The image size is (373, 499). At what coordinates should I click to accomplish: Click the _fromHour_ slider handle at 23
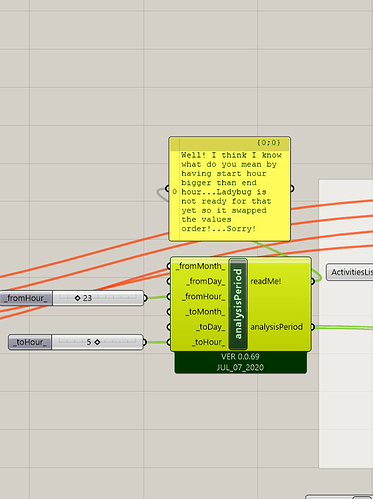click(x=78, y=298)
